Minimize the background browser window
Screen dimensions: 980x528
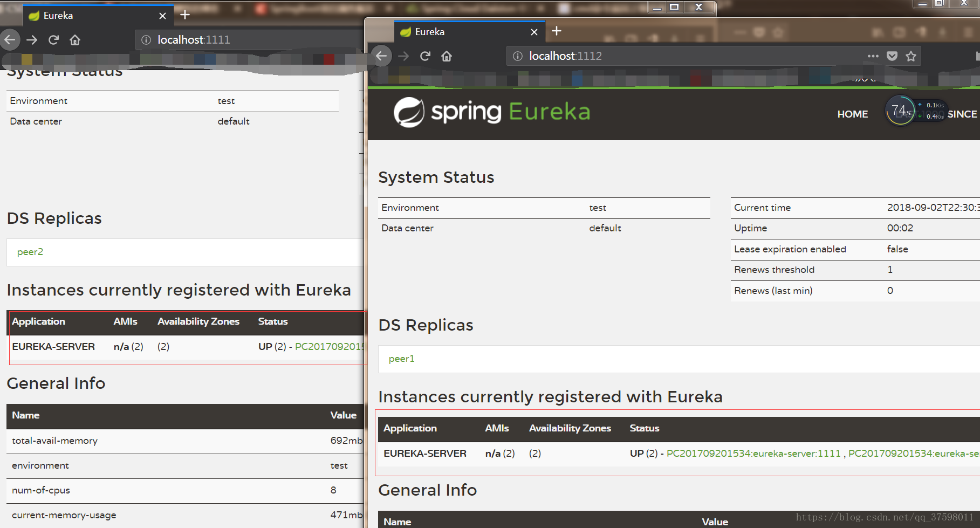click(657, 7)
